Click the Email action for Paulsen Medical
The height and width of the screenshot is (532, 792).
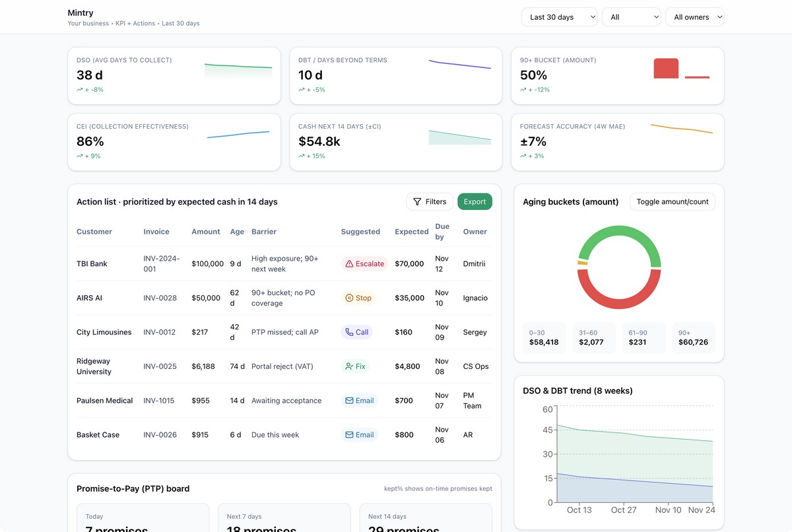[x=360, y=401]
